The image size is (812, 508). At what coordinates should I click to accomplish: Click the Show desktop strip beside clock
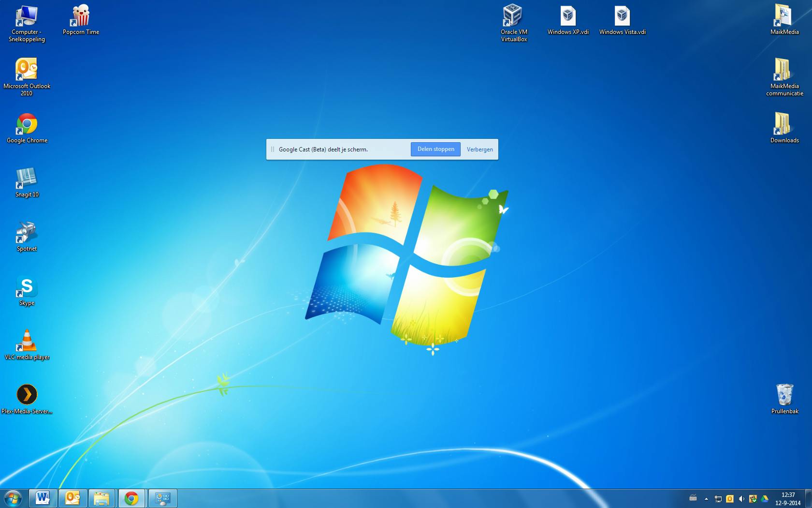click(x=808, y=498)
